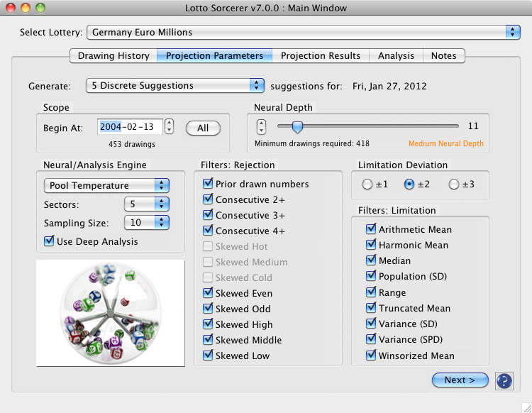This screenshot has height=413, width=532.
Task: Click the Neural Depth slider handle
Action: (297, 127)
